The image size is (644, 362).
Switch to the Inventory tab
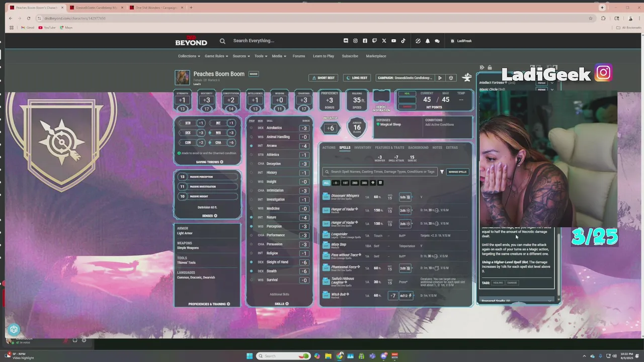point(362,148)
